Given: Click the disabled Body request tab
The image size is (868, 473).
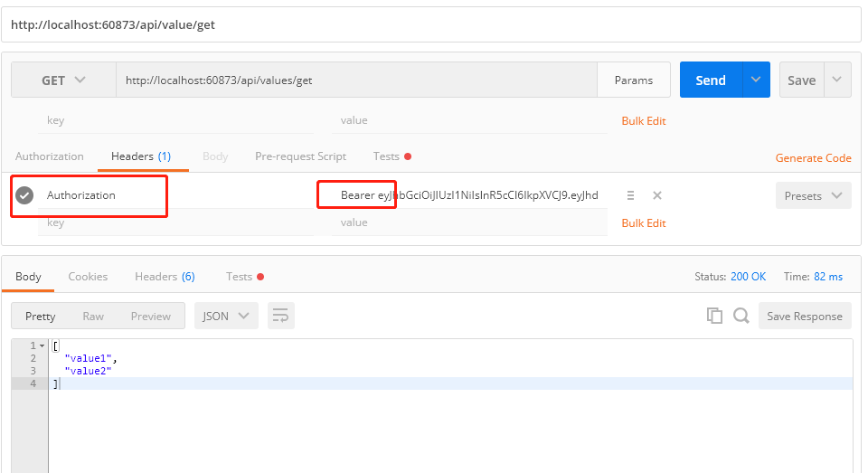Looking at the screenshot, I should click(x=215, y=156).
